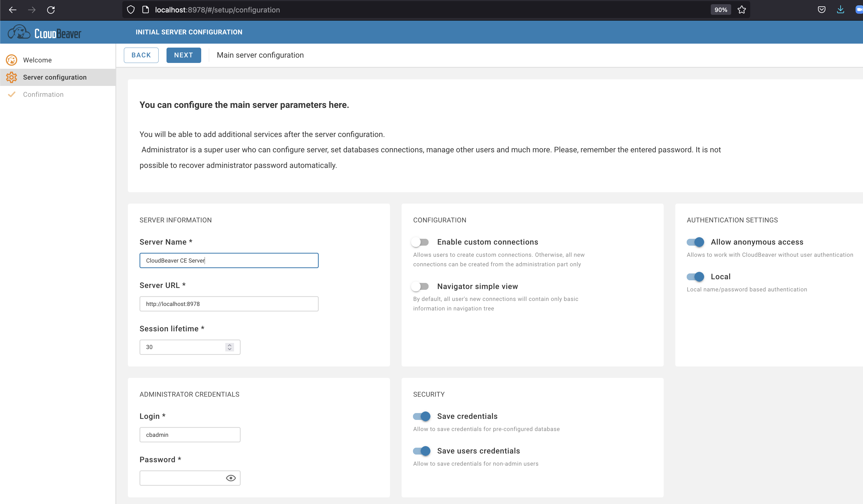863x504 pixels.
Task: Click the BACK button
Action: click(x=141, y=55)
